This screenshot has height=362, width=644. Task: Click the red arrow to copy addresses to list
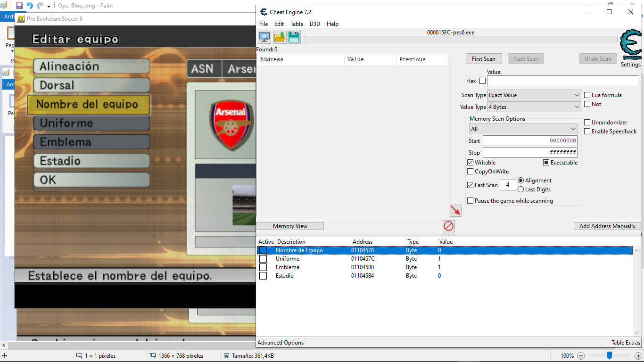[456, 210]
